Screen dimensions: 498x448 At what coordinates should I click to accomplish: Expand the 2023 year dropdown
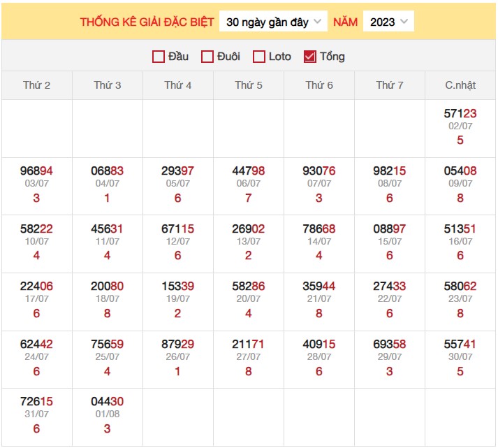388,22
